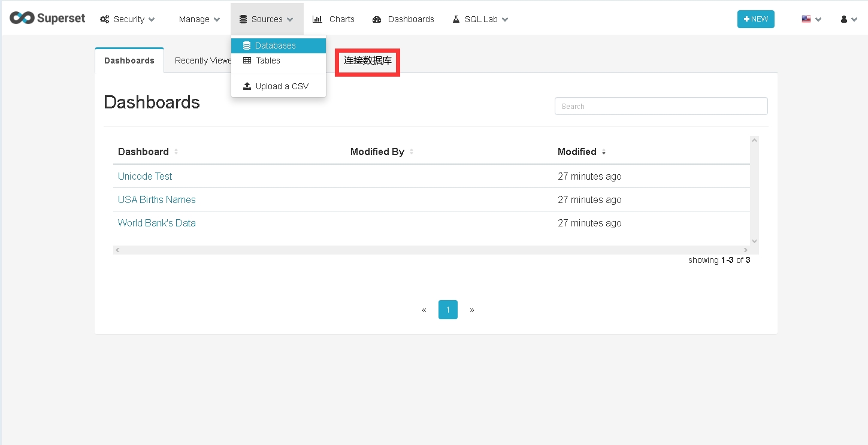Click Unicode Test's '27 minutes ago' cell
868x445 pixels.
tap(589, 176)
